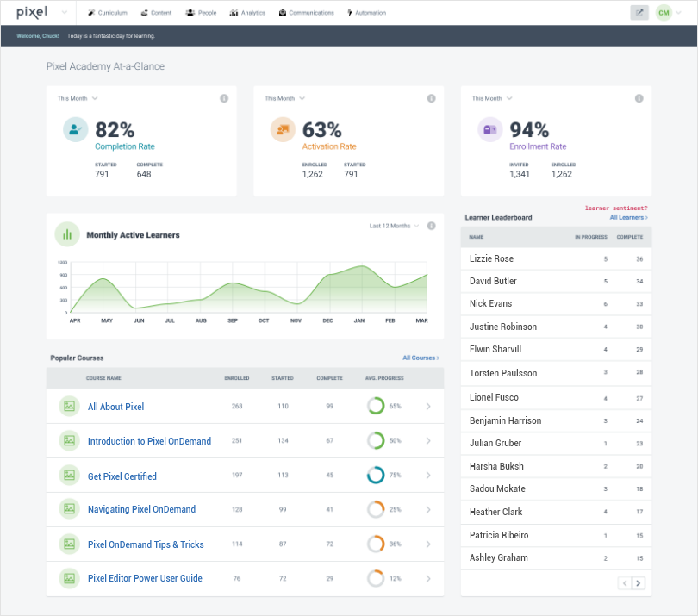Open the People menu

201,13
